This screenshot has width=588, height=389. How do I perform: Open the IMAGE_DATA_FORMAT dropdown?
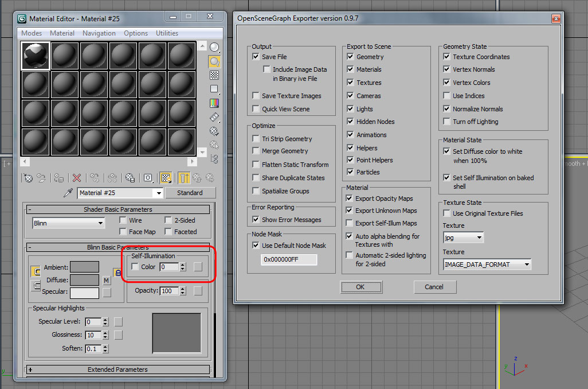point(527,264)
